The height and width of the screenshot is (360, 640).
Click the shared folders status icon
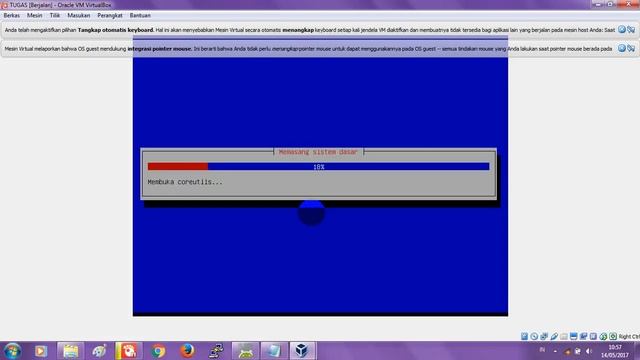pyautogui.click(x=564, y=336)
